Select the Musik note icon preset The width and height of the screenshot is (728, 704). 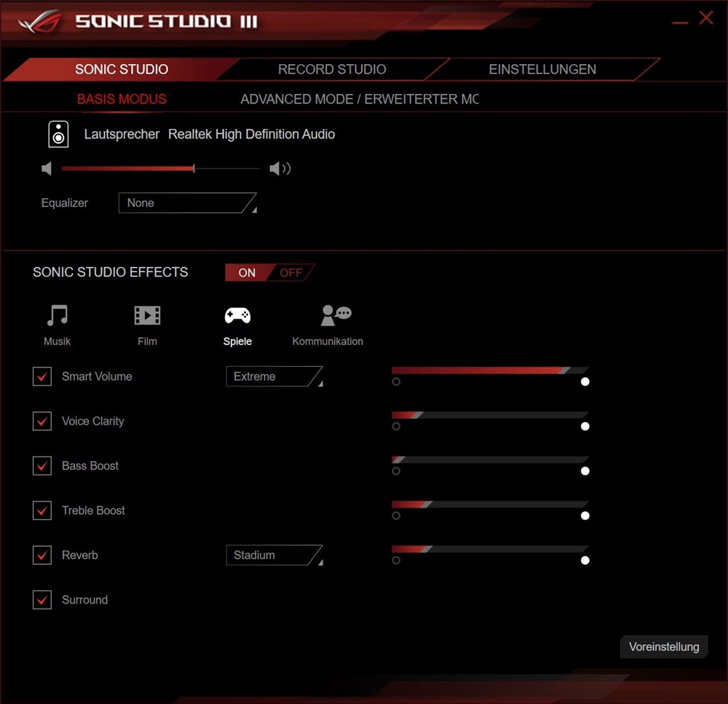click(57, 315)
